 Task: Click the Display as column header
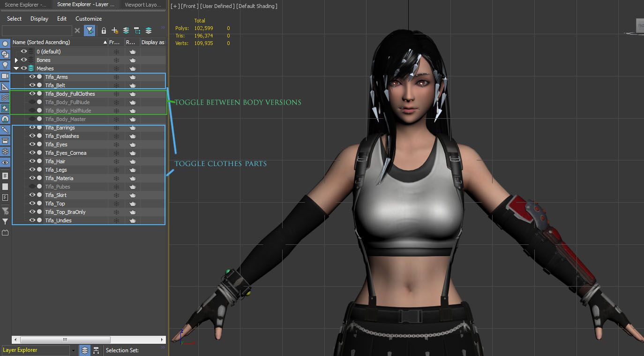point(153,42)
